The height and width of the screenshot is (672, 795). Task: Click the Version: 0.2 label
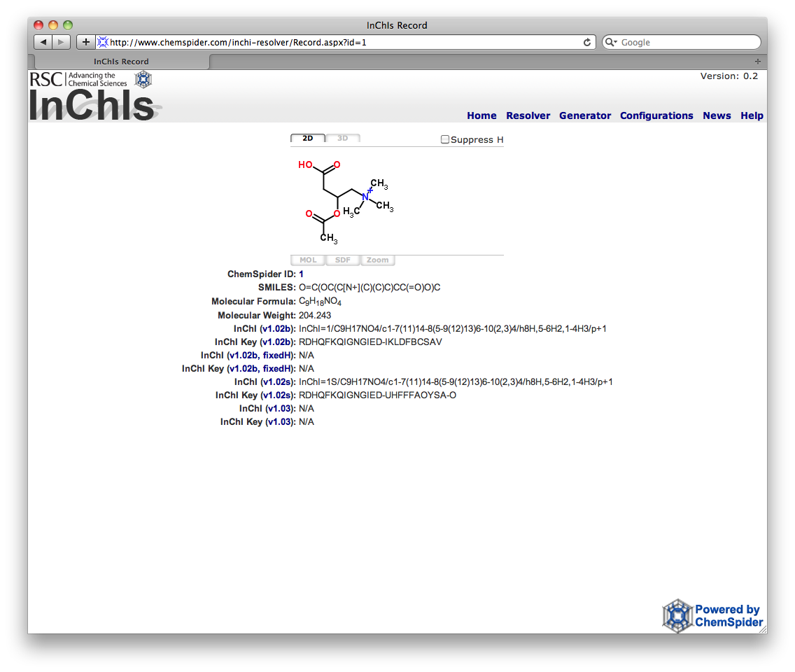click(x=729, y=76)
